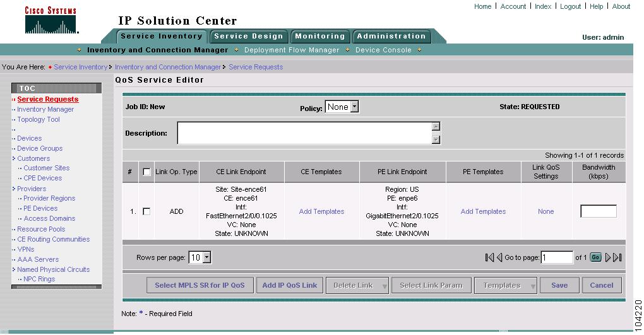644x335 pixels.
Task: Switch to Administration tab
Action: (391, 36)
